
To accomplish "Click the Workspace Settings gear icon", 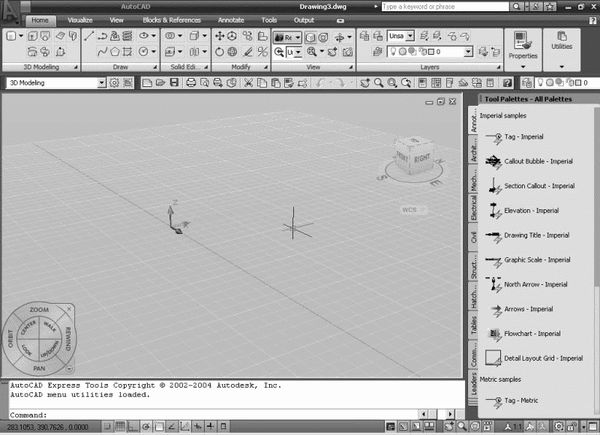I will click(x=114, y=83).
